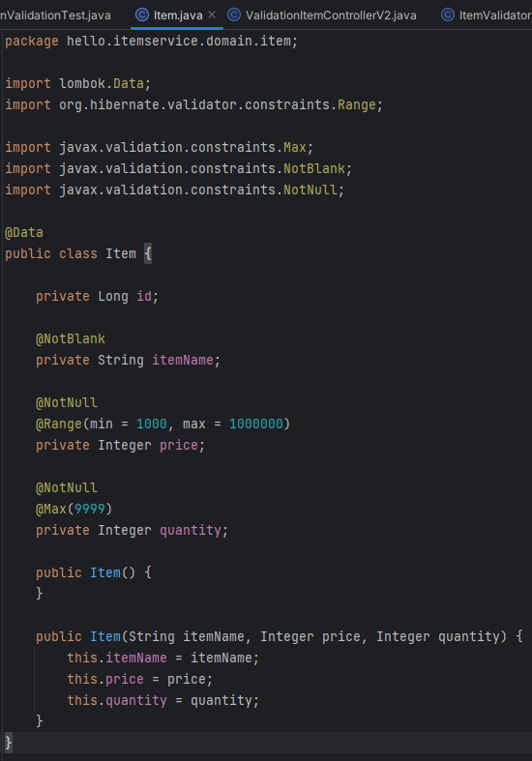Click the no-argument Item() constructor
Screen dimensions: 532x761
point(94,572)
